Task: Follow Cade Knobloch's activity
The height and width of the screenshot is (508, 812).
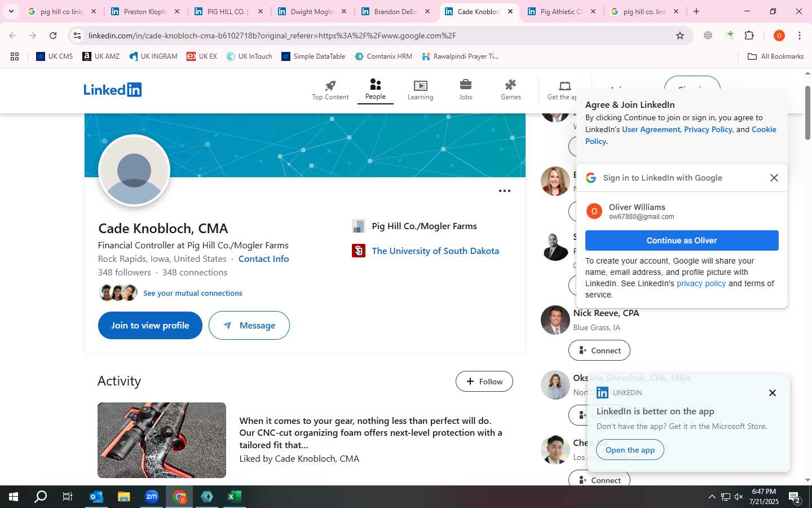Action: pyautogui.click(x=484, y=382)
